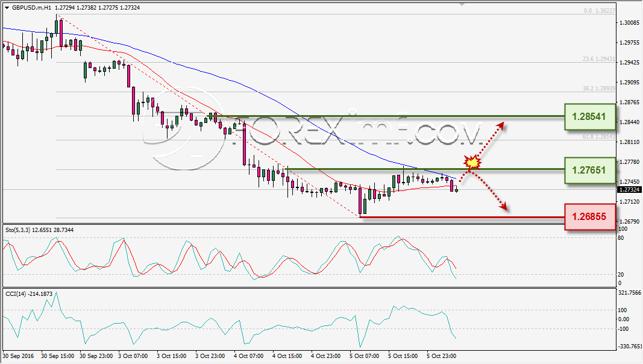Click the 5 Oct 23:00 time axis label
This screenshot has width=643, height=364.
[x=441, y=356]
